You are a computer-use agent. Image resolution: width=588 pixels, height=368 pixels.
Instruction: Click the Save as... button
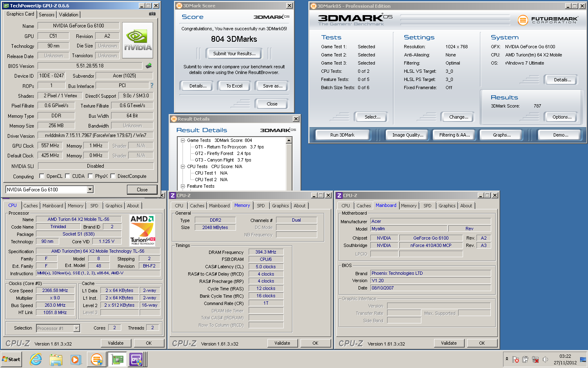coord(272,86)
